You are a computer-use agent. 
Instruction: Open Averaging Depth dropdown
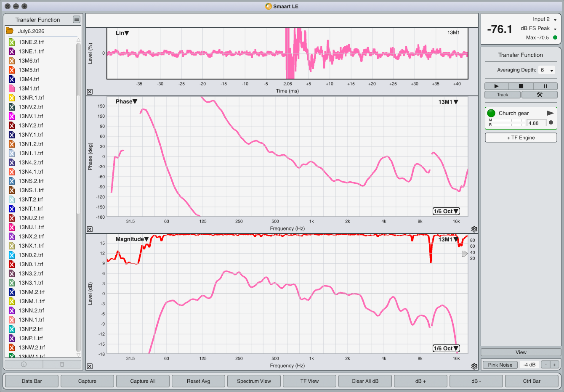click(547, 70)
